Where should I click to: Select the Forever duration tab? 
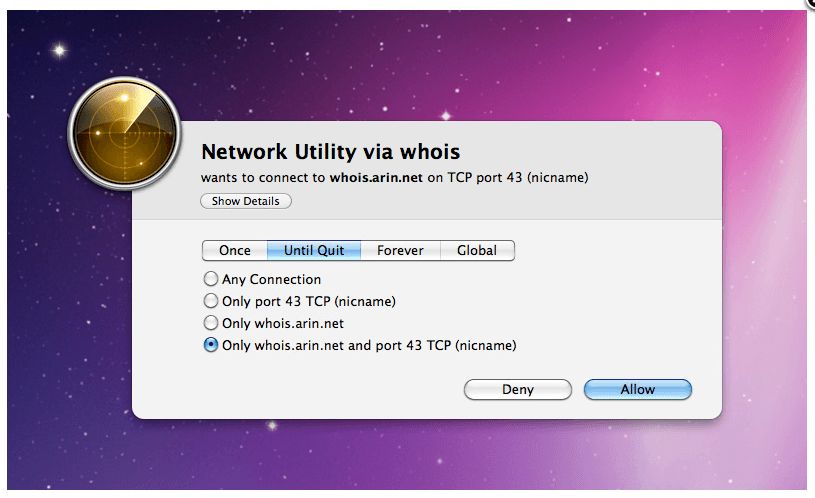point(400,251)
